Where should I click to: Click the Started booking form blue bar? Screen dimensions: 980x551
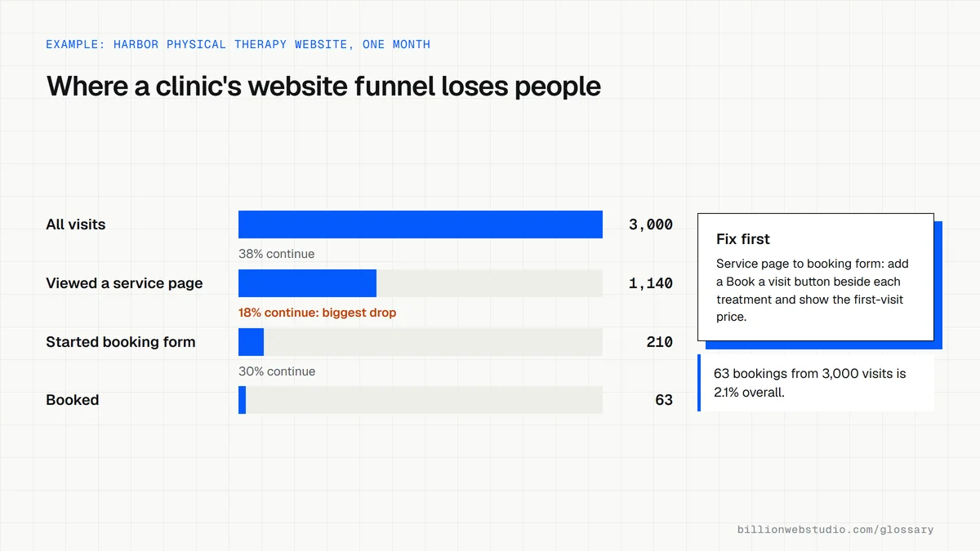[x=251, y=342]
